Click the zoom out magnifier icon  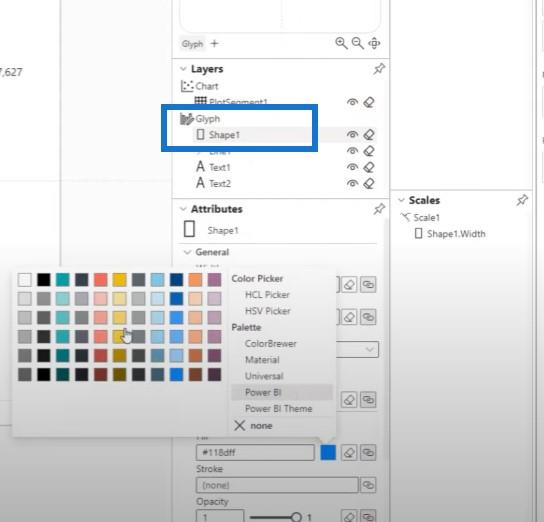point(358,43)
